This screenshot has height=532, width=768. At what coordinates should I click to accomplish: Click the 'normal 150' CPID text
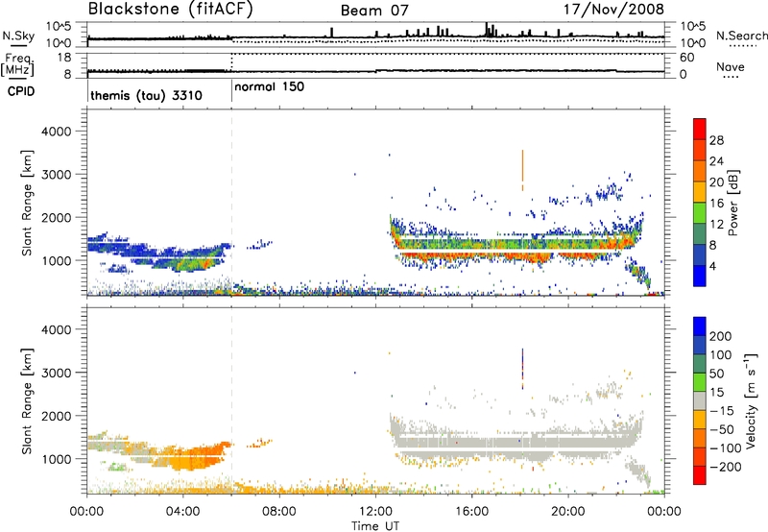[270, 87]
